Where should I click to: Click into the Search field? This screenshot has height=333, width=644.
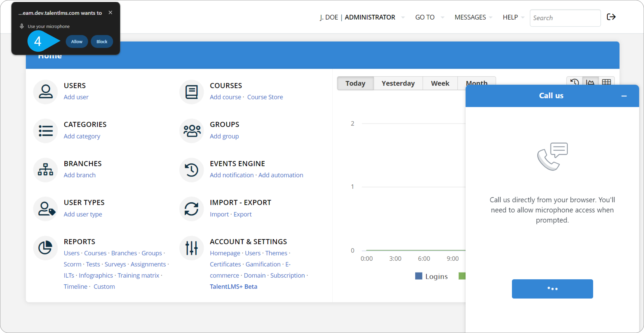point(565,18)
